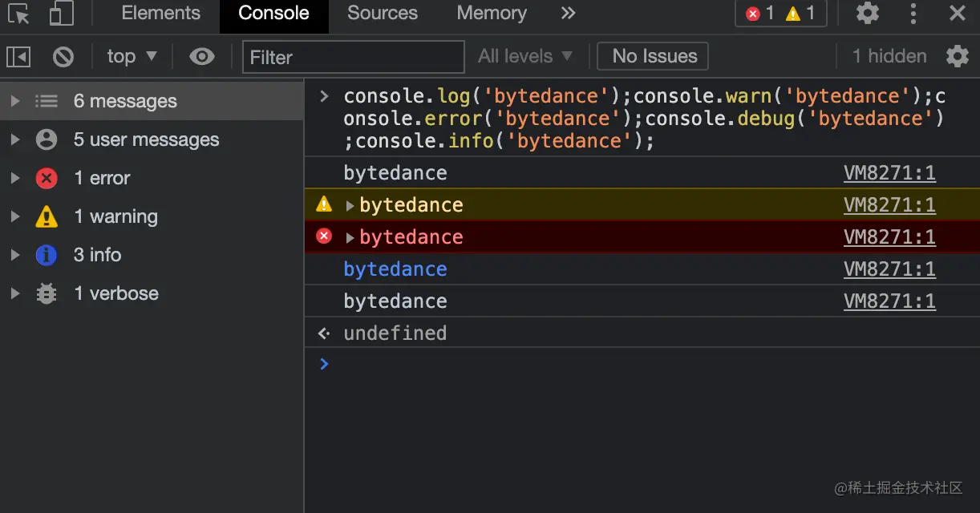This screenshot has height=513, width=980.
Task: Click the inspect element cursor icon
Action: point(18,14)
